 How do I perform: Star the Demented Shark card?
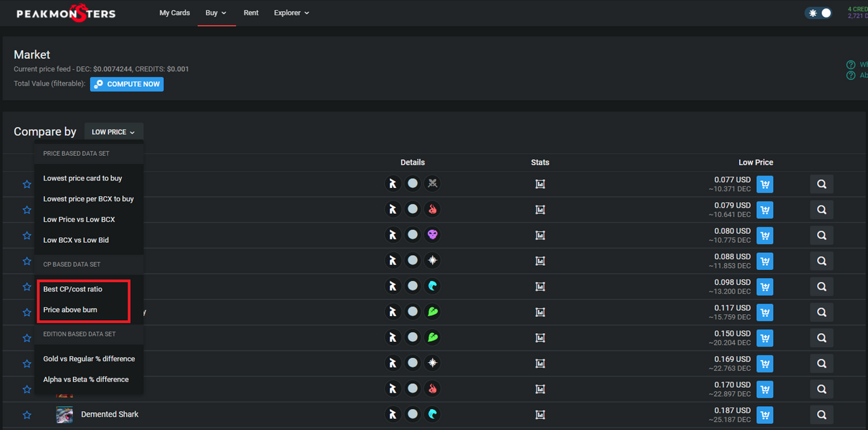coord(27,415)
